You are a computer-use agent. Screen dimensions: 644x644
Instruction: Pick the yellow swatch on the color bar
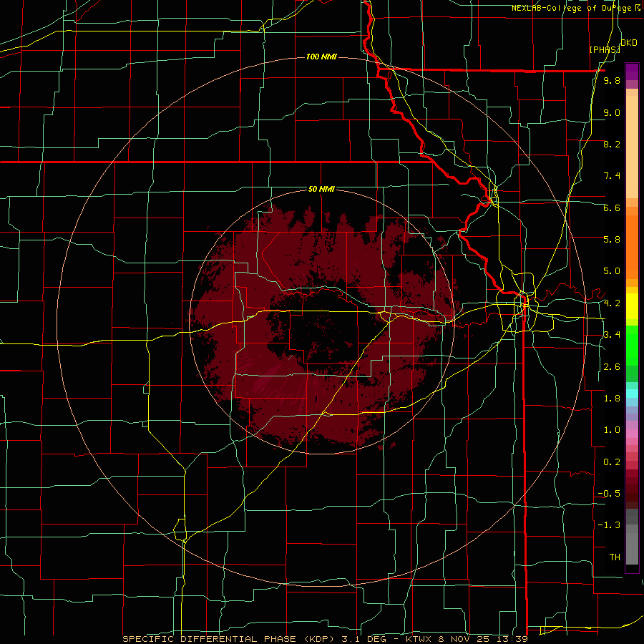pos(632,306)
